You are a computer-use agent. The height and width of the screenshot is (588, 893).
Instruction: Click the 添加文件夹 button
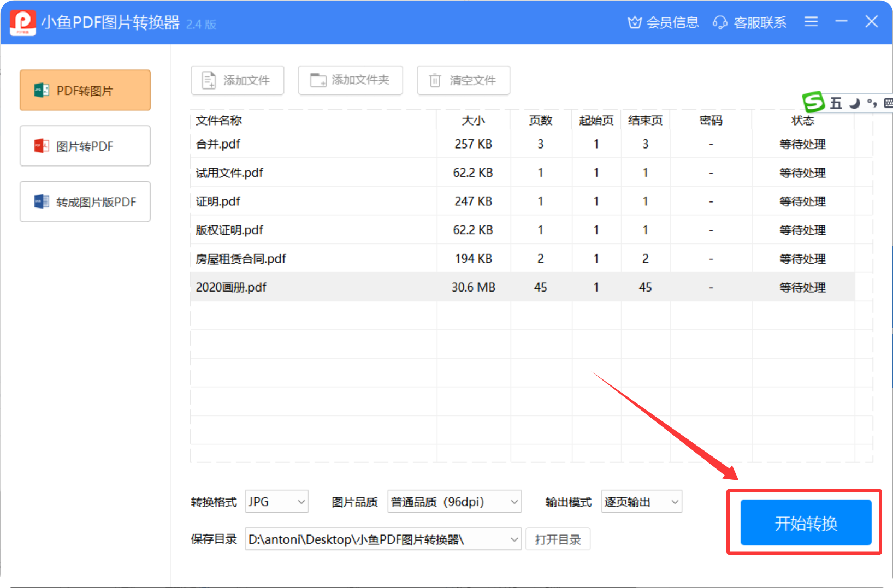tap(350, 80)
